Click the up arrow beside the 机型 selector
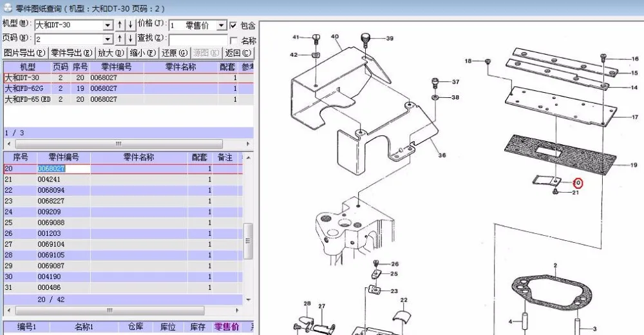The height and width of the screenshot is (335, 644). pyautogui.click(x=120, y=25)
